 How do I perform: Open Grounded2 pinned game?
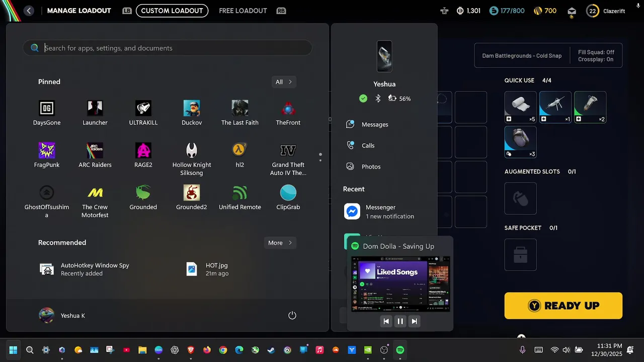[x=192, y=198]
